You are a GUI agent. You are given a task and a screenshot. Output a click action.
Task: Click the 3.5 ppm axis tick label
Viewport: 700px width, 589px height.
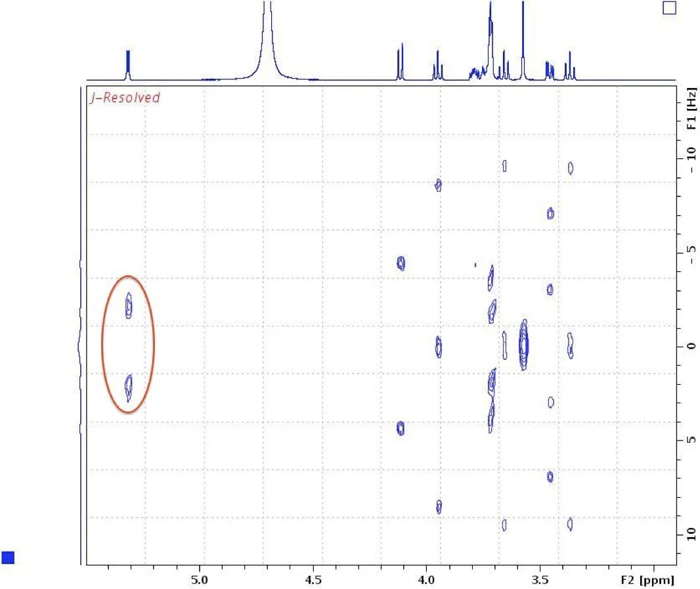click(x=540, y=580)
